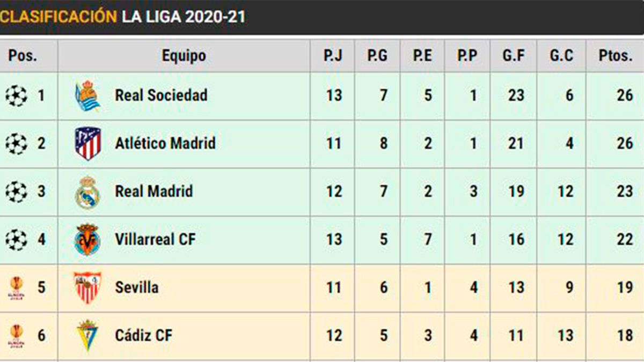
Task: Click the Real Sociedad club crest
Action: [87, 96]
